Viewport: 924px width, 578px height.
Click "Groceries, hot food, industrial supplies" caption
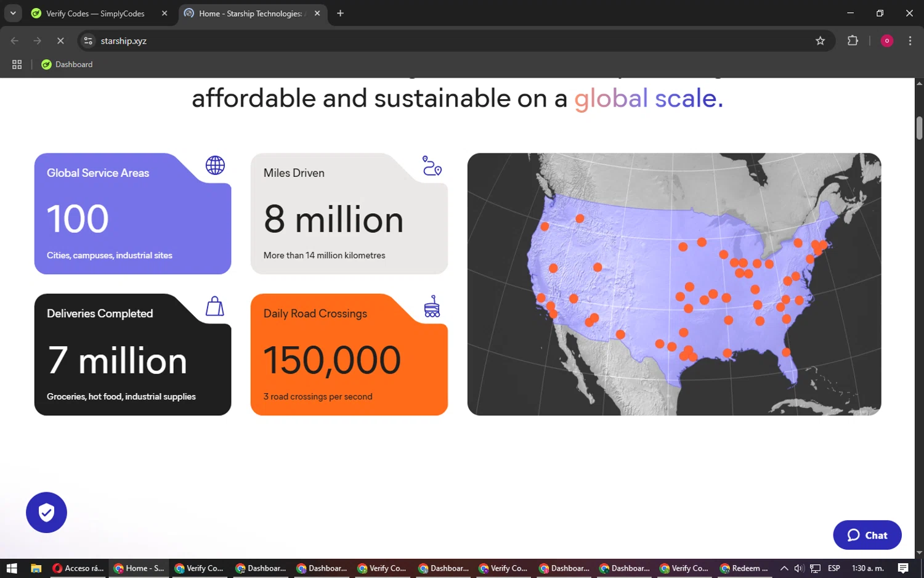tap(121, 396)
